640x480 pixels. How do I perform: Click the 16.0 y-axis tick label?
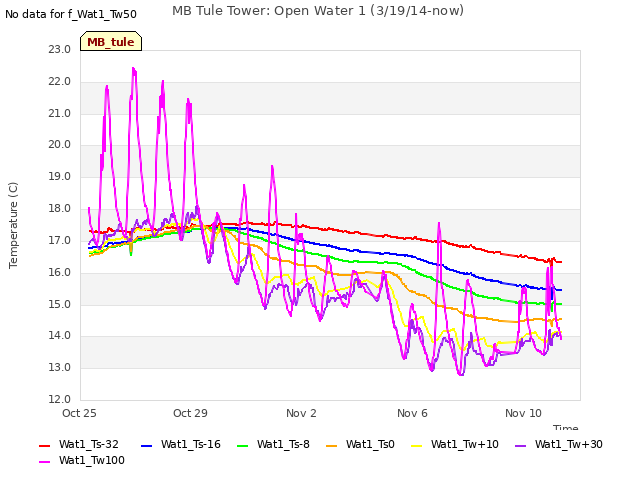tap(60, 272)
